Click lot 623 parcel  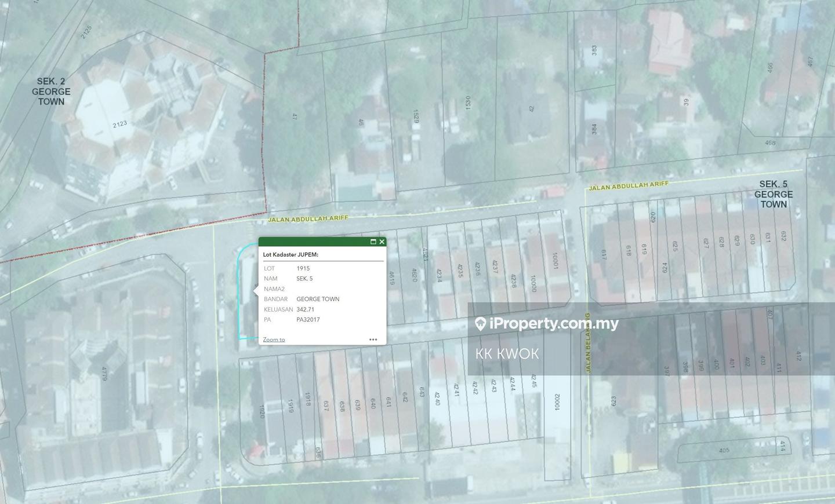(613, 401)
